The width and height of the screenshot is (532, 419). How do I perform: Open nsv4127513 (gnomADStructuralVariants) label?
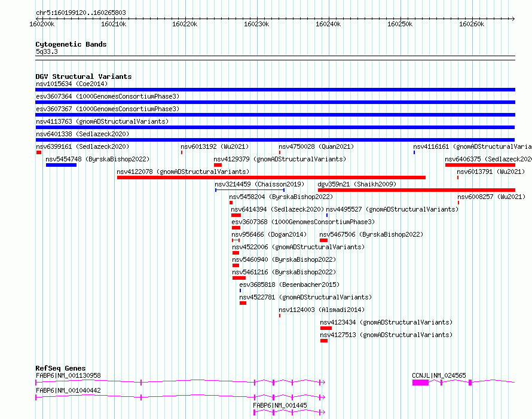coord(386,335)
